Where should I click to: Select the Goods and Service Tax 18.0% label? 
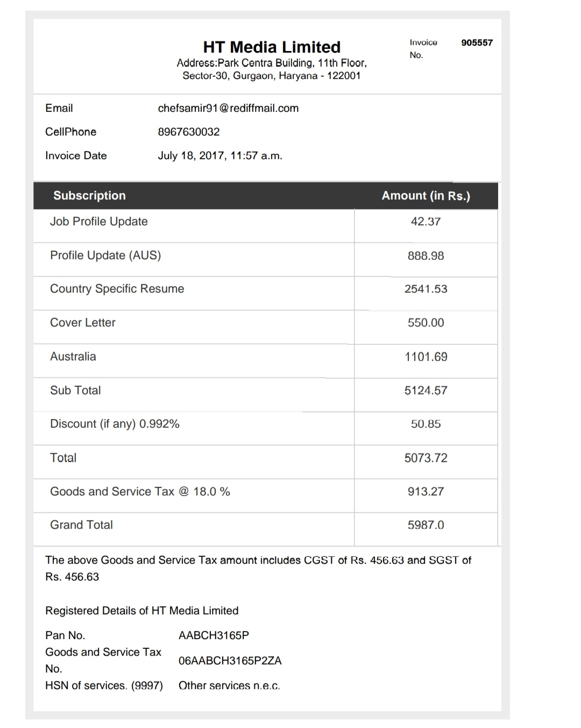coord(140,492)
